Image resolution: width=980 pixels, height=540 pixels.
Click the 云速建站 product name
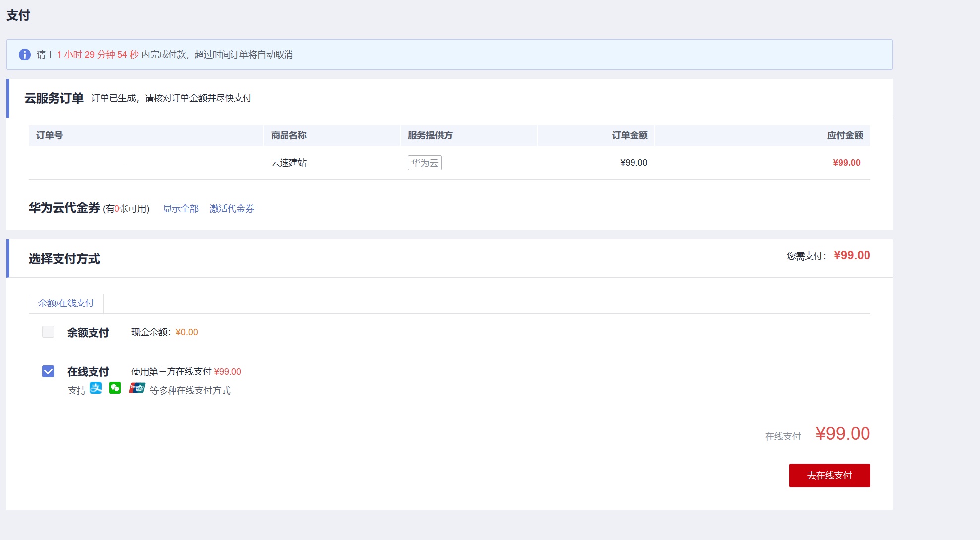(x=288, y=163)
